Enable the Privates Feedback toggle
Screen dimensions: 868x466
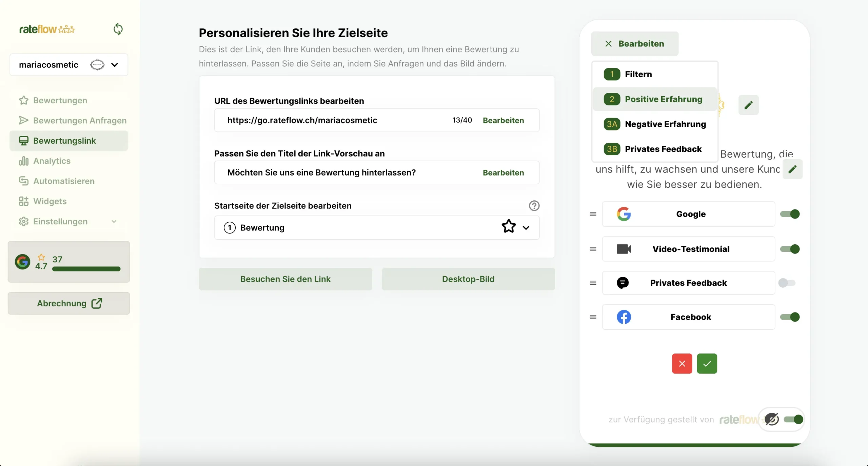coord(787,283)
